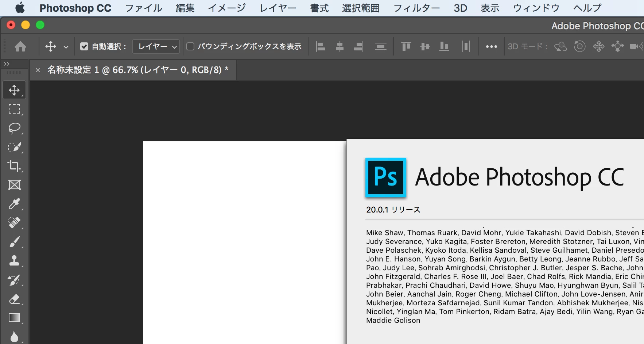Click 3D pan mode icon
The width and height of the screenshot is (644, 344).
[x=598, y=46]
